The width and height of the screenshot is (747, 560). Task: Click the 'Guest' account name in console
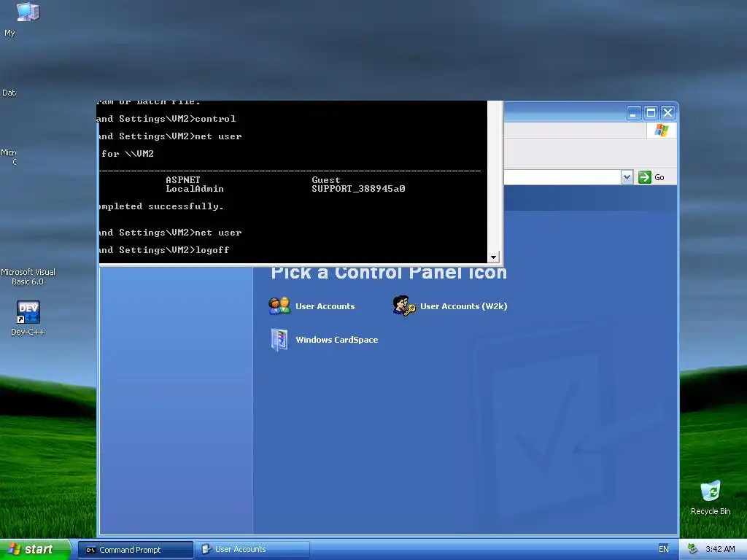(326, 180)
